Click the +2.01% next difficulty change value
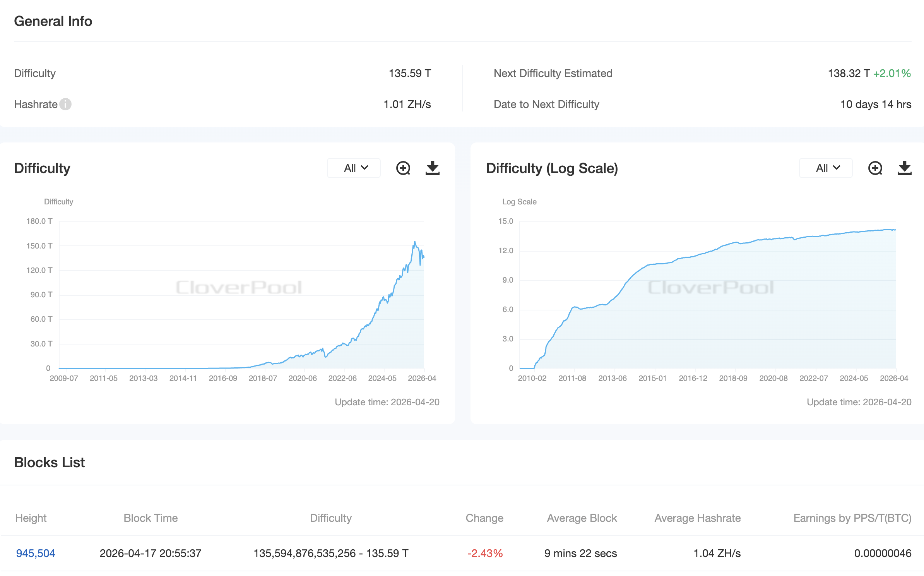This screenshot has width=924, height=576. pyautogui.click(x=892, y=73)
